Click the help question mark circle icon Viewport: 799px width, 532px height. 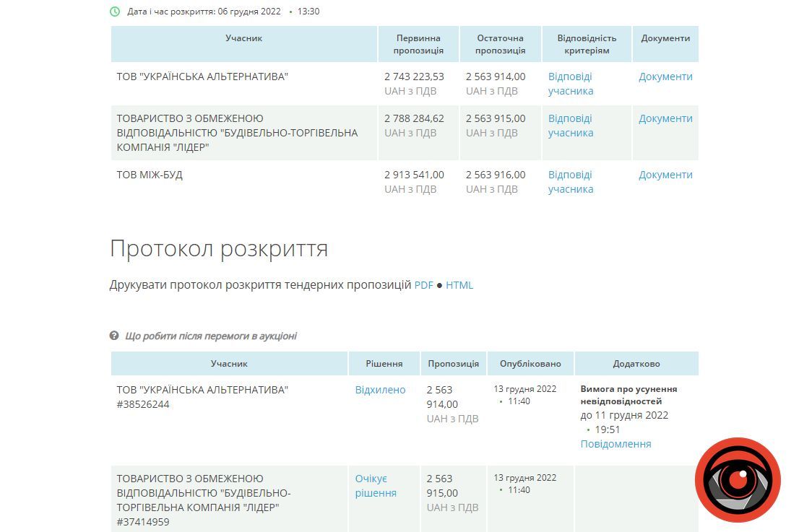[x=114, y=335]
